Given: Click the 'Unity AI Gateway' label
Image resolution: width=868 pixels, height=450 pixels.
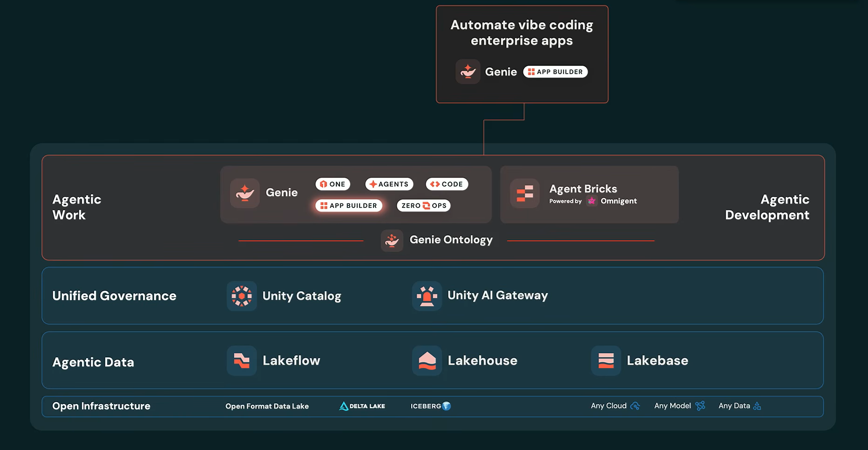Looking at the screenshot, I should 497,295.
